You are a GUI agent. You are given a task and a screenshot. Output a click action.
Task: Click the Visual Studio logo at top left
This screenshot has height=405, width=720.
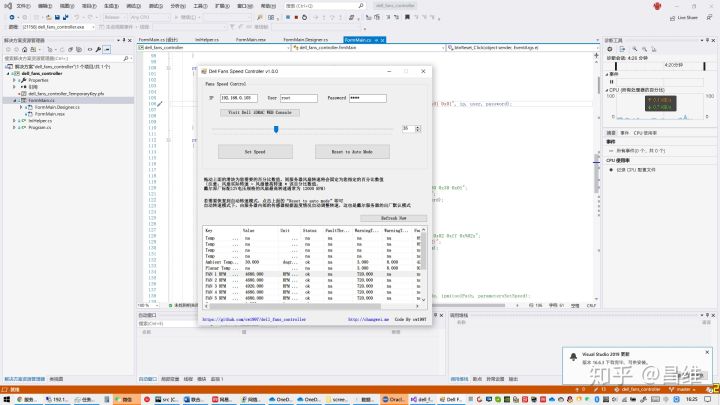pos(8,6)
